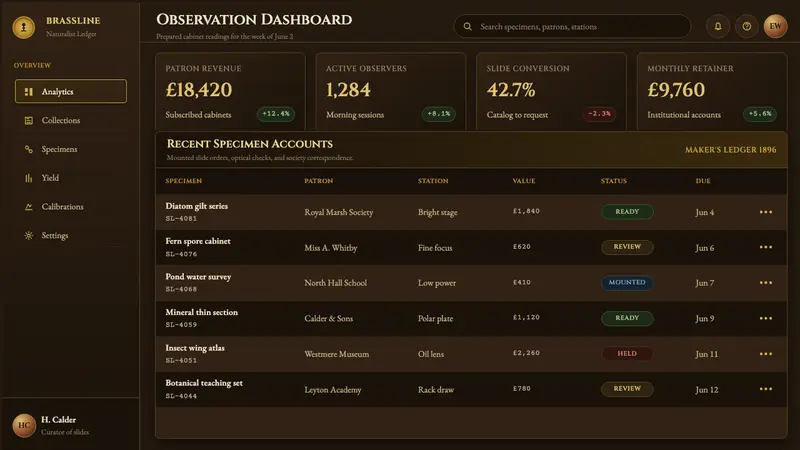Screen dimensions: 800x450
Task: Select the Diatom gilt series specimen name
Action: click(196, 206)
